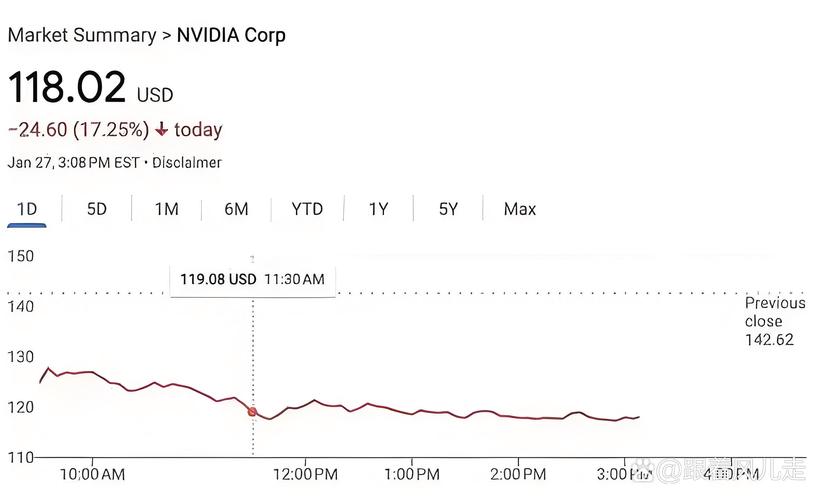822x500 pixels.
Task: Open the 1M chart range
Action: point(166,209)
